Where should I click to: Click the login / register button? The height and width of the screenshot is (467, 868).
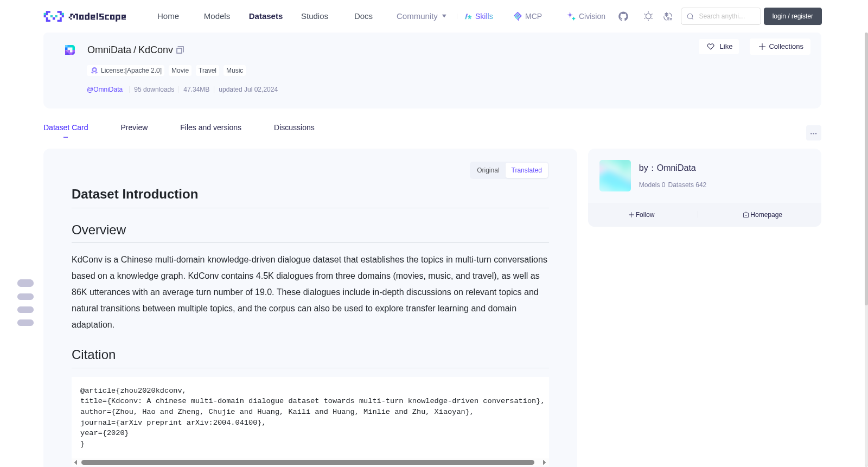pos(793,16)
